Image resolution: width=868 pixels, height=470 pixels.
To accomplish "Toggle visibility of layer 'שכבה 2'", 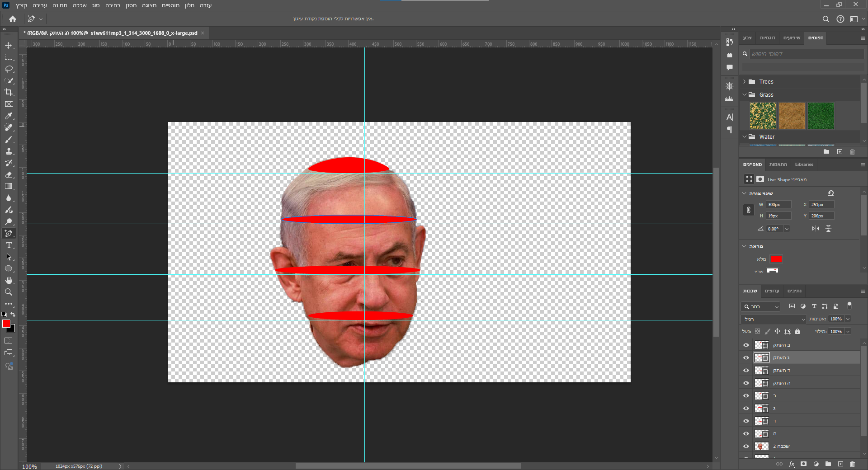I will pos(746,446).
